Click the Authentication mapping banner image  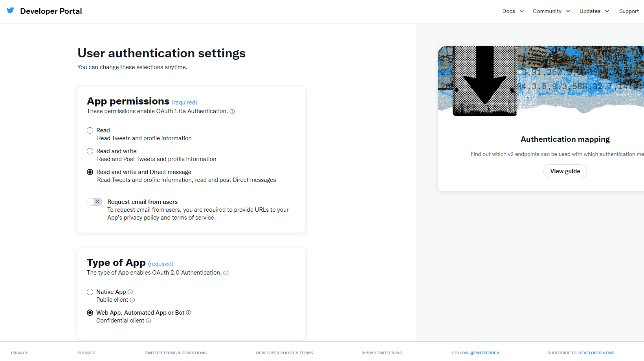[541, 81]
